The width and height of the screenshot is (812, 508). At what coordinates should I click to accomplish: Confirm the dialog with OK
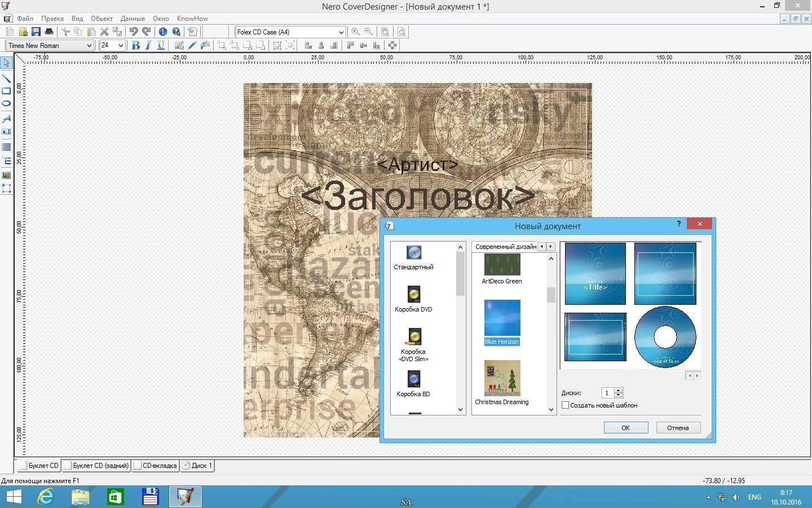626,428
